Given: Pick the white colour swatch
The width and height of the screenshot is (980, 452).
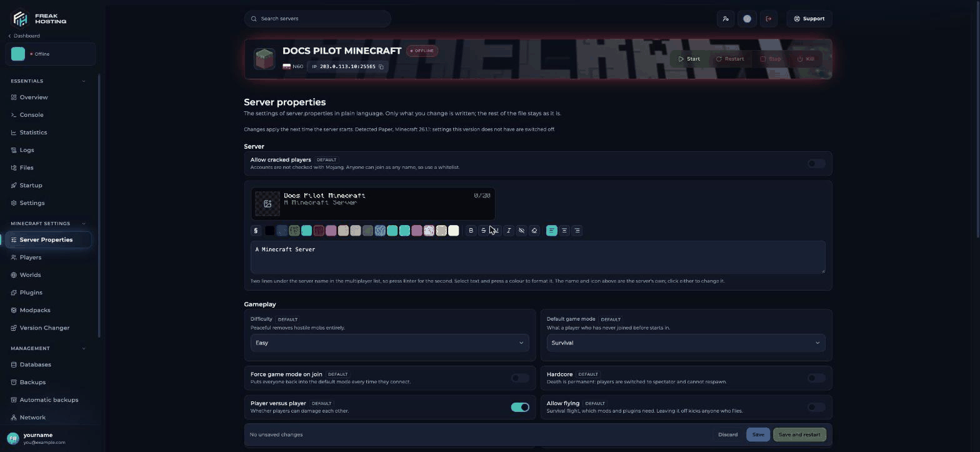Looking at the screenshot, I should click(454, 231).
